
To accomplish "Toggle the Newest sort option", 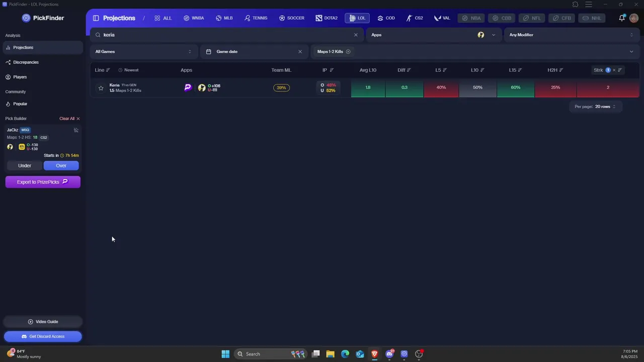I will 128,70.
